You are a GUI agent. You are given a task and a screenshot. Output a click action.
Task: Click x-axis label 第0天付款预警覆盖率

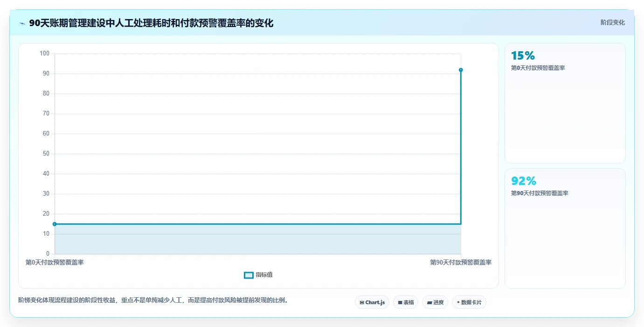(x=55, y=263)
